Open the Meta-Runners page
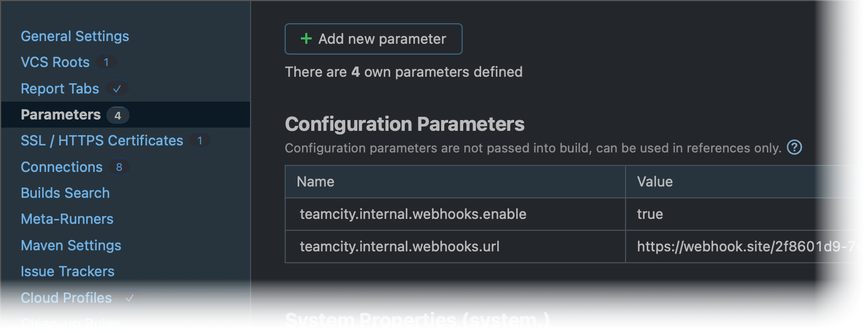The height and width of the screenshot is (333, 868). pos(67,219)
